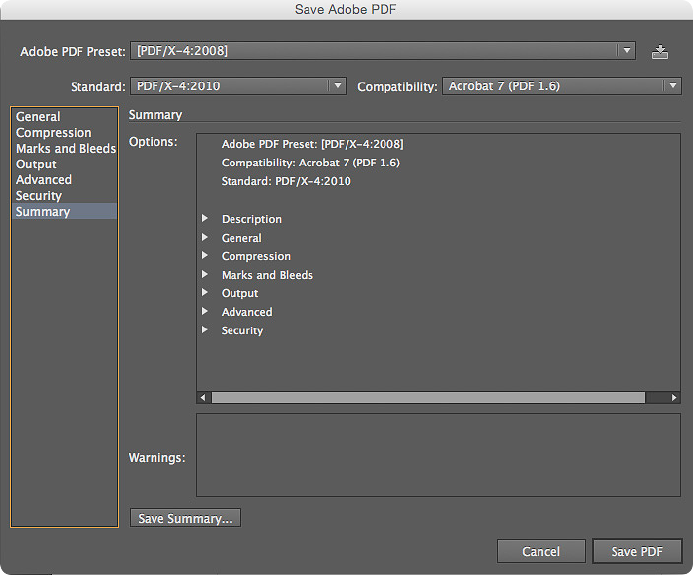Image resolution: width=693 pixels, height=575 pixels.
Task: Open the Standard dropdown showing PDF/X-4:2010
Action: (238, 86)
